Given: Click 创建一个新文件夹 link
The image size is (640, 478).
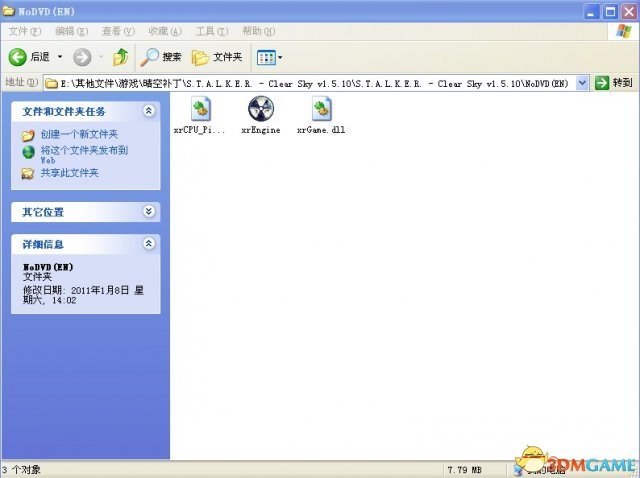Looking at the screenshot, I should [x=79, y=134].
